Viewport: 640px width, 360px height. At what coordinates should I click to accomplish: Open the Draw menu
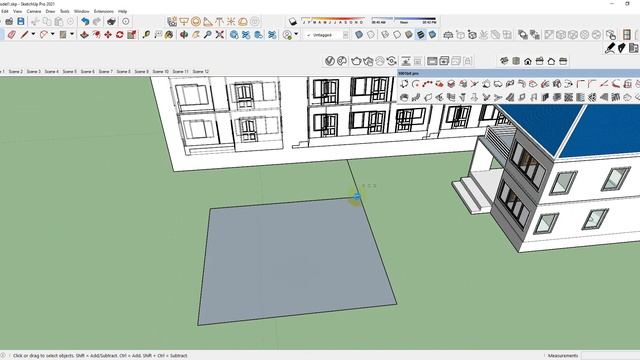tap(50, 11)
